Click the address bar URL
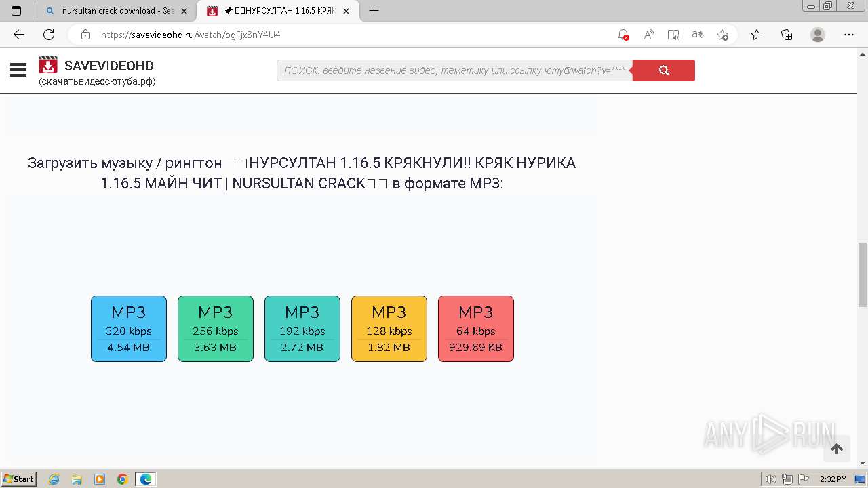The height and width of the screenshot is (488, 868). (x=191, y=35)
